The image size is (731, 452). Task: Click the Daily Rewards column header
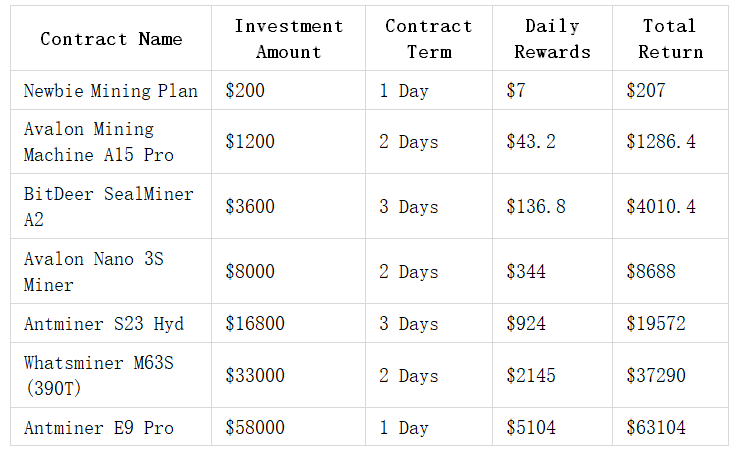pyautogui.click(x=552, y=39)
